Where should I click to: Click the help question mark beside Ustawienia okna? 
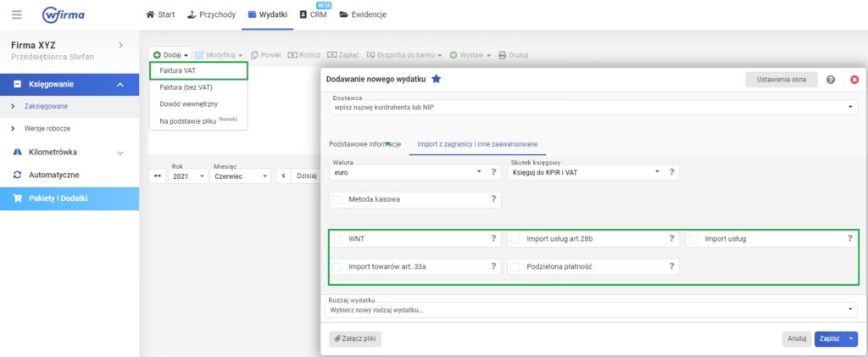[831, 80]
